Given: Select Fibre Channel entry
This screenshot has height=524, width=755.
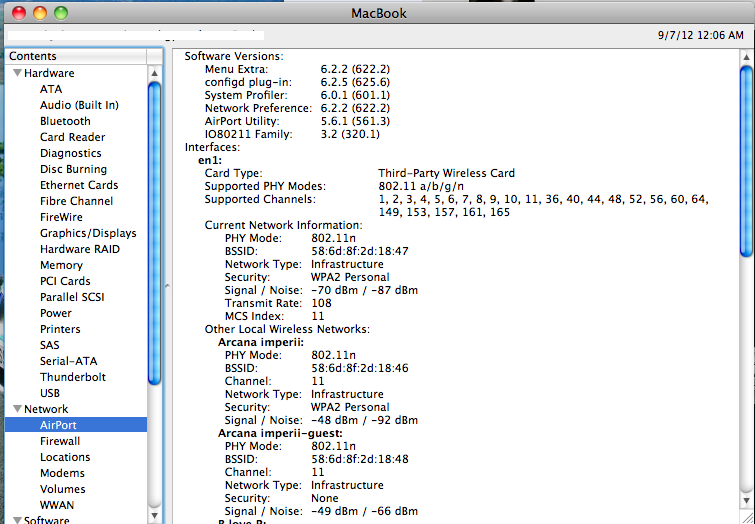Looking at the screenshot, I should click(77, 201).
